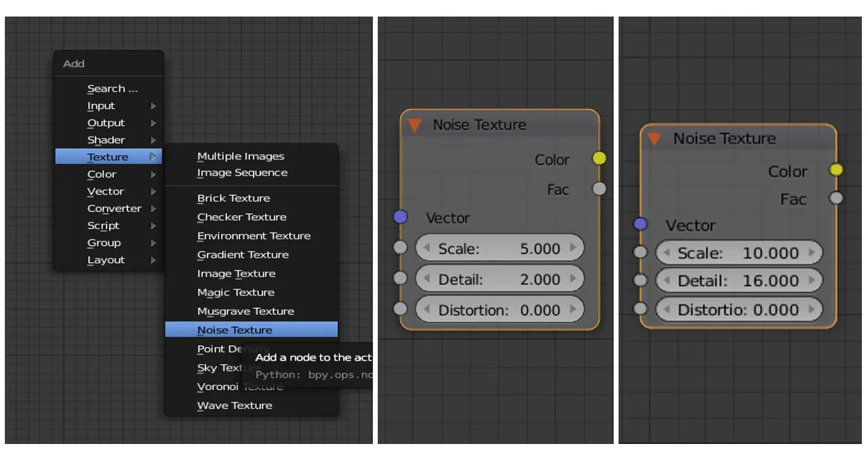
Task: Choose Multiple Images from Texture submenu
Action: tap(251, 156)
